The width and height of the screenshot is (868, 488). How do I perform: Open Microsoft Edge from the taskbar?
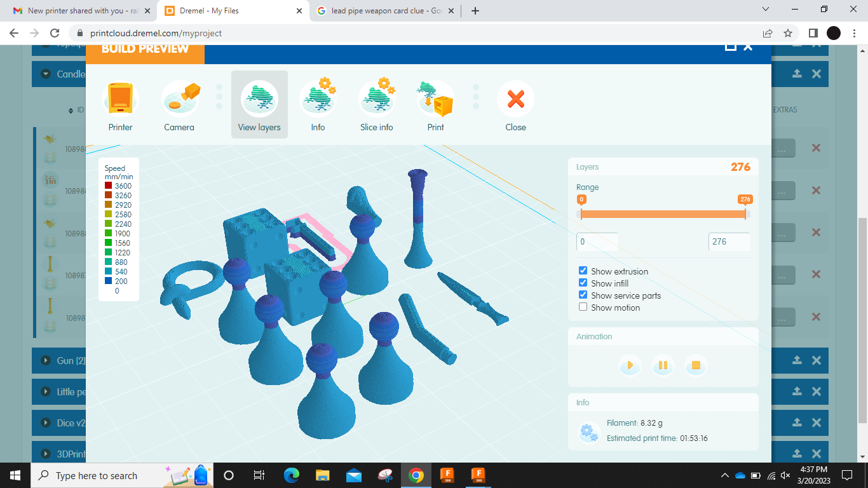coord(292,475)
